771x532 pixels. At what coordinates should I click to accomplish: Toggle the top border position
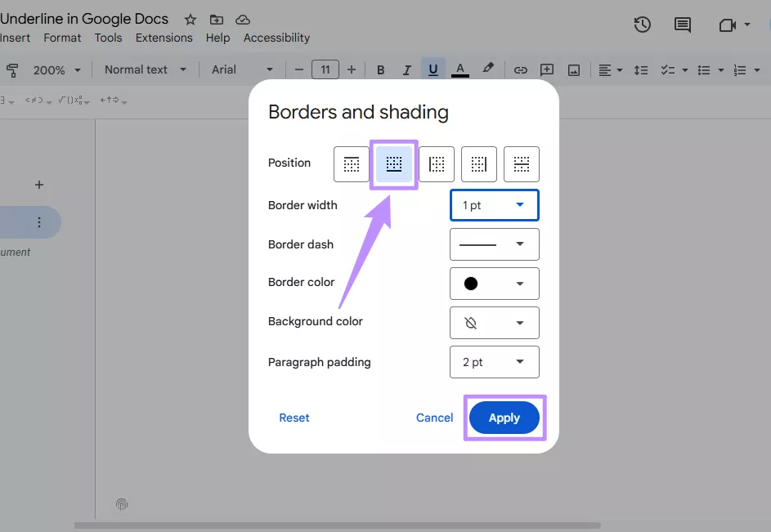click(x=352, y=164)
